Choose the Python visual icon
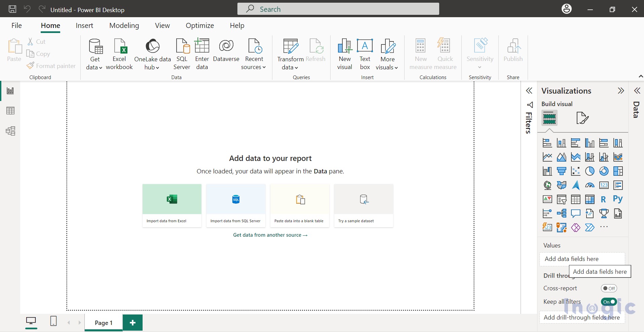The height and width of the screenshot is (332, 644). 617,199
